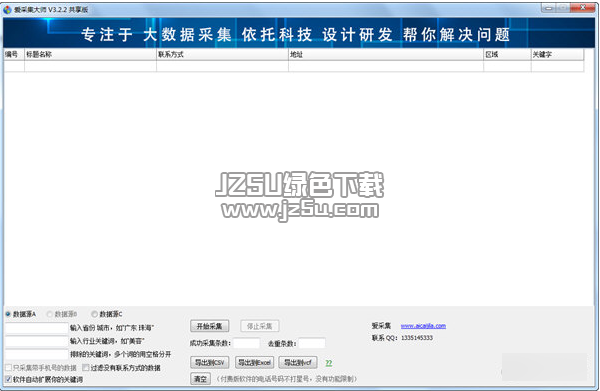600x391 pixels.
Task: Sort by 联系方式 column header
Action: (x=222, y=54)
